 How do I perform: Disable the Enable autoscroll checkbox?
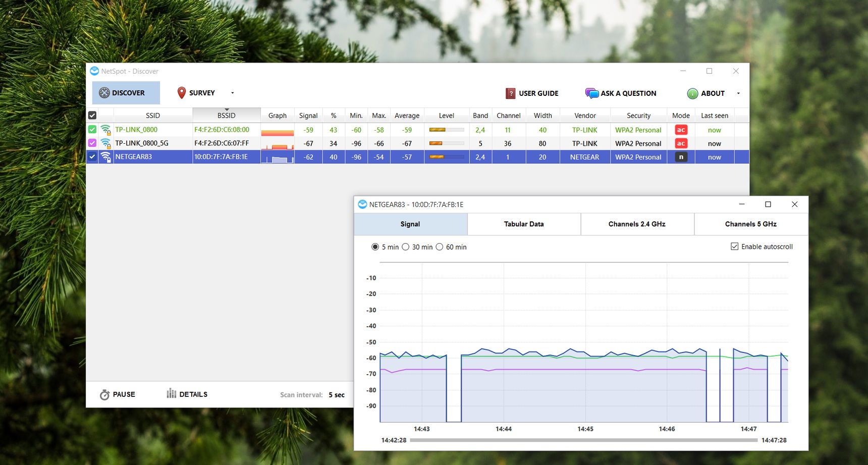pyautogui.click(x=735, y=246)
